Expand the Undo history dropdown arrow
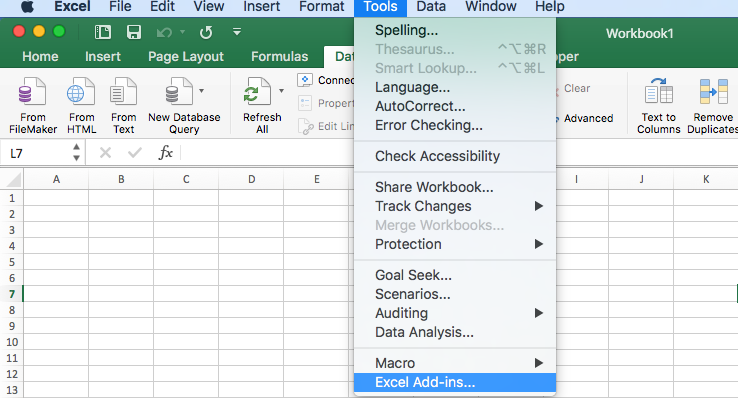Screen dimensions: 738x398 pyautogui.click(x=182, y=32)
